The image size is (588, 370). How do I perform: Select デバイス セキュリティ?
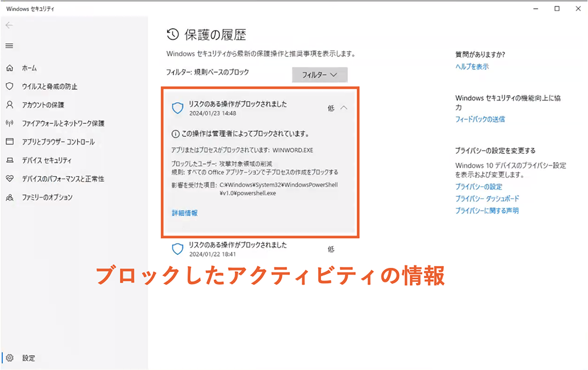(x=46, y=160)
